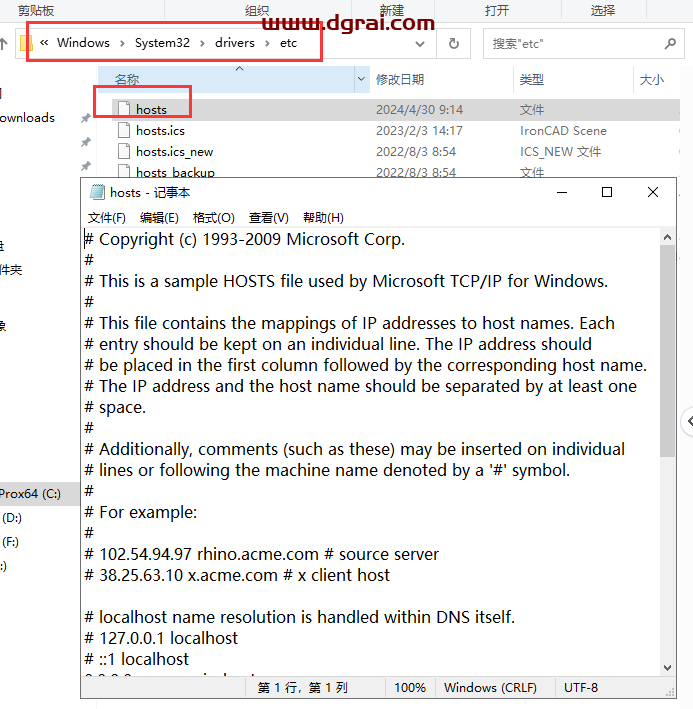The height and width of the screenshot is (709, 693).
Task: Click the Up folder arrow icon
Action: [x=4, y=43]
